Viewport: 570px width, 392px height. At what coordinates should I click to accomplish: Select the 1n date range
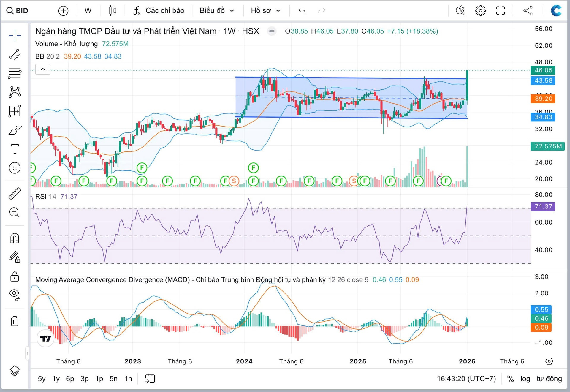[x=128, y=379]
